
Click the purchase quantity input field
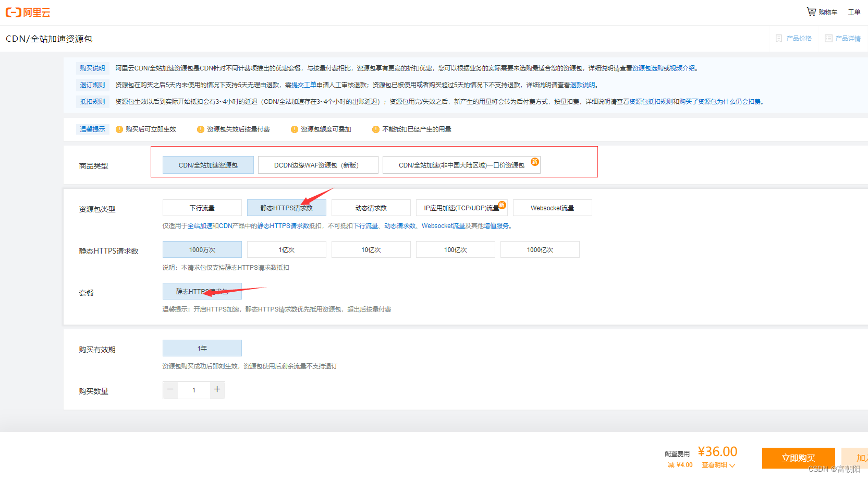(194, 390)
